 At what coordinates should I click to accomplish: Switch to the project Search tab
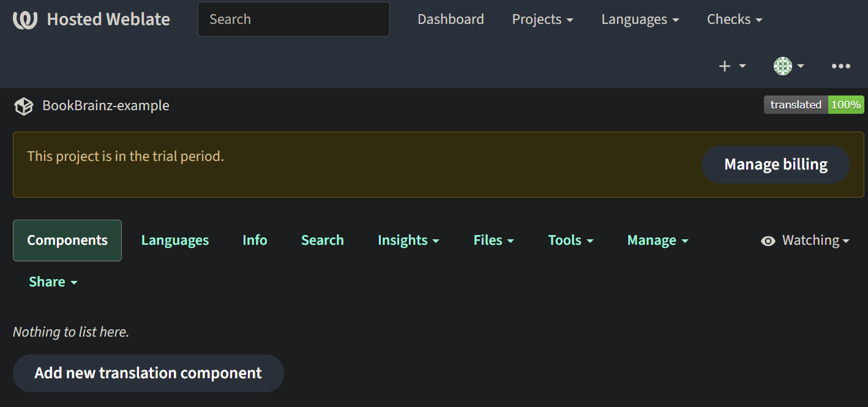[x=323, y=241]
